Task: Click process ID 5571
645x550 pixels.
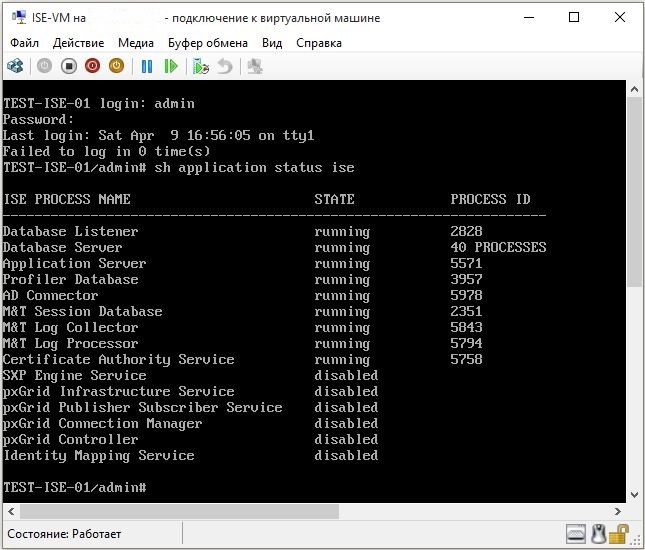Action: 466,263
